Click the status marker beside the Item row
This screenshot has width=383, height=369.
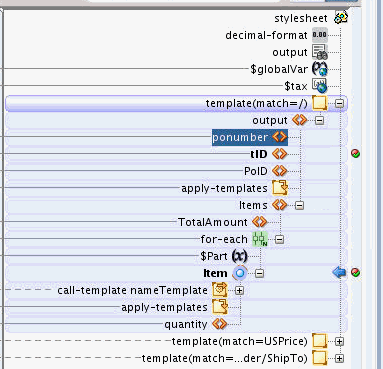click(356, 273)
